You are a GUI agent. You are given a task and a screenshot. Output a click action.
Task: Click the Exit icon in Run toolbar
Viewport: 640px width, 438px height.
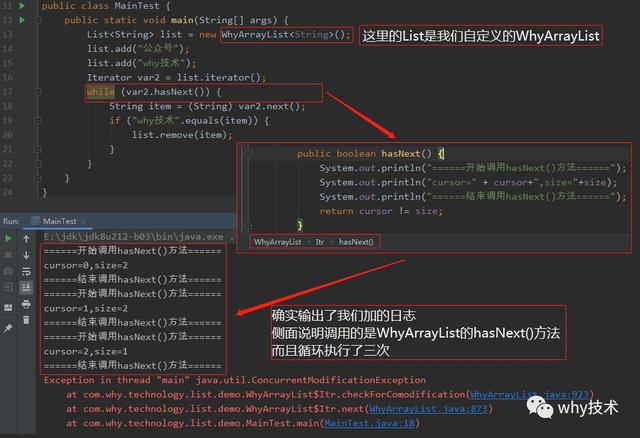pyautogui.click(x=8, y=287)
